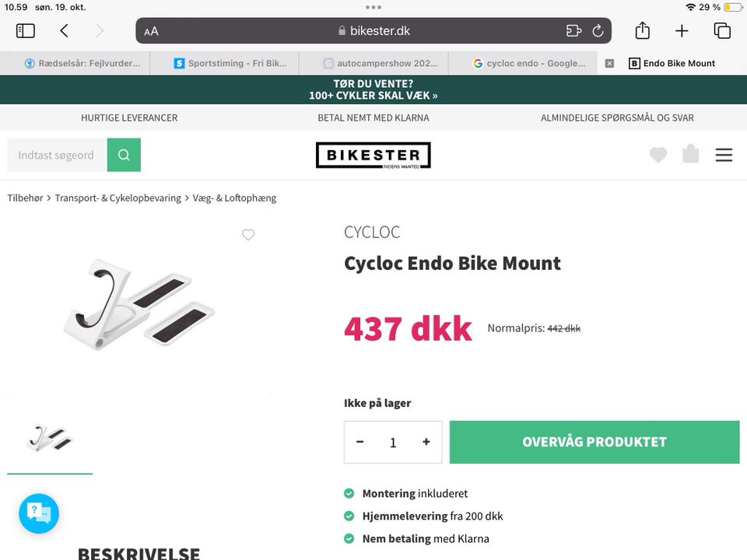Add product to favorites via image heart
747x560 pixels.
tap(248, 235)
